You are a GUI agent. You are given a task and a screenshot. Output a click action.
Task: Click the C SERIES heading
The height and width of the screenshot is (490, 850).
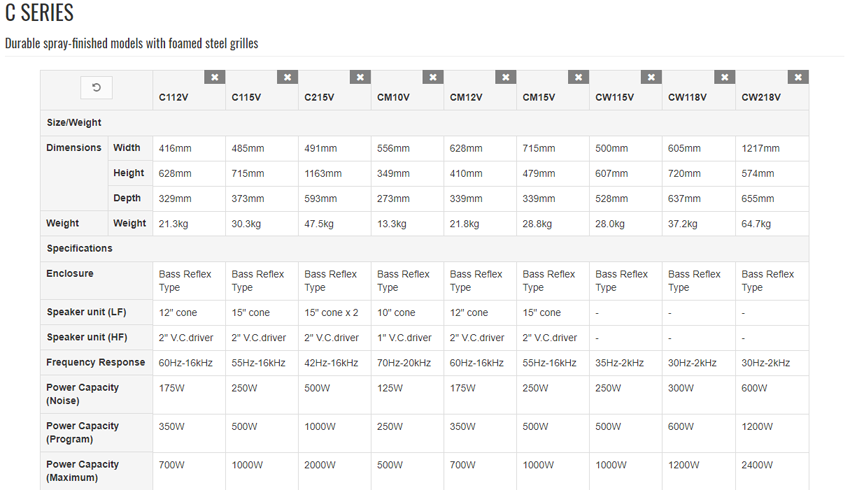point(39,12)
